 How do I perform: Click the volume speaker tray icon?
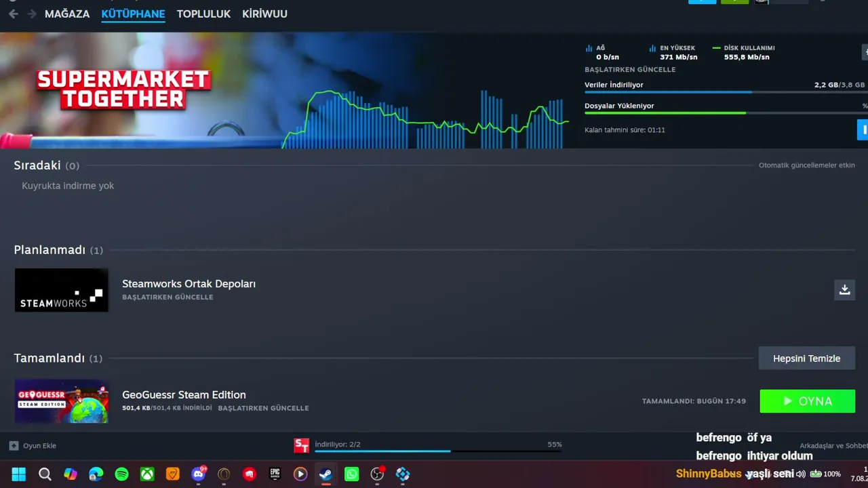pos(801,474)
